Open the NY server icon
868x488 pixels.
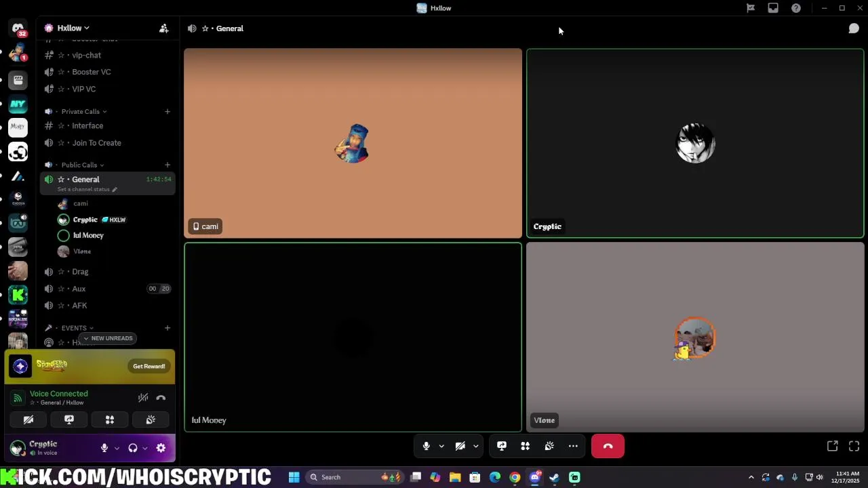point(18,104)
